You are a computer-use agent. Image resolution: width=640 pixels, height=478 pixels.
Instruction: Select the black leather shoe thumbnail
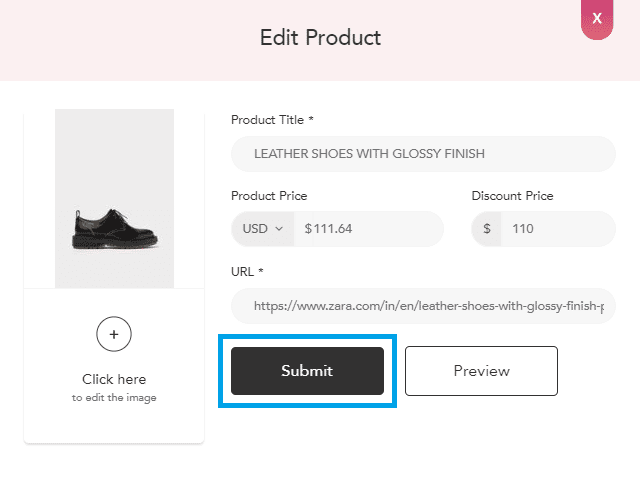(113, 228)
